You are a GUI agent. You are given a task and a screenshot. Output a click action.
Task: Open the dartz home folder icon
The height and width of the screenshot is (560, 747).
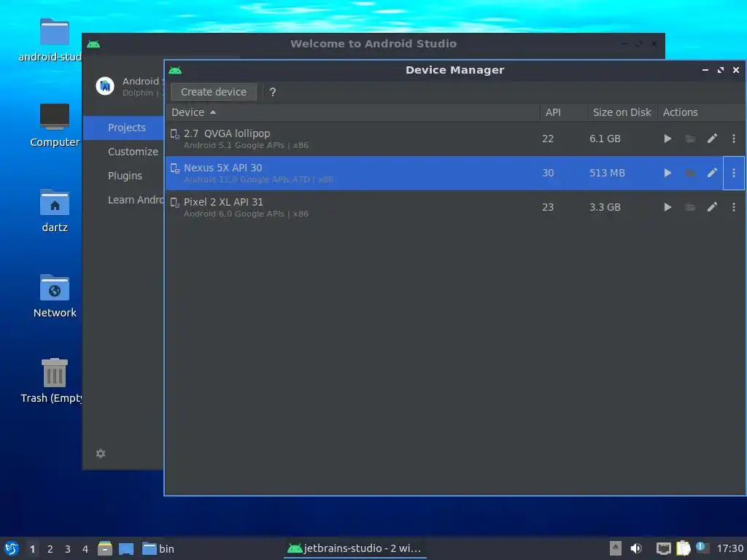click(x=54, y=211)
